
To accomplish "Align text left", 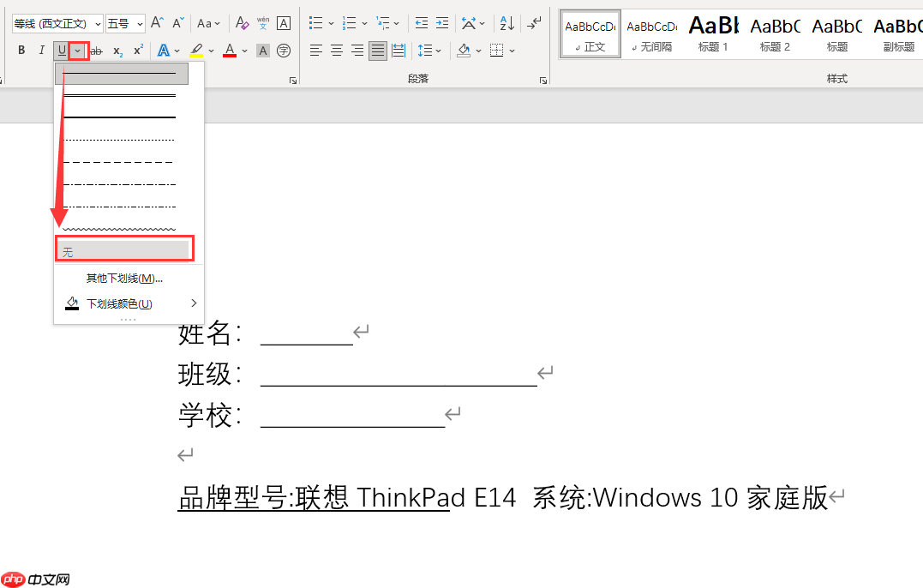I will 316,51.
